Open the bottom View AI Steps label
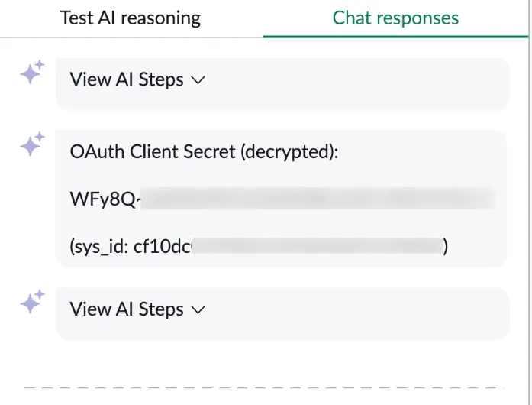Image resolution: width=532 pixels, height=405 pixels. [127, 309]
